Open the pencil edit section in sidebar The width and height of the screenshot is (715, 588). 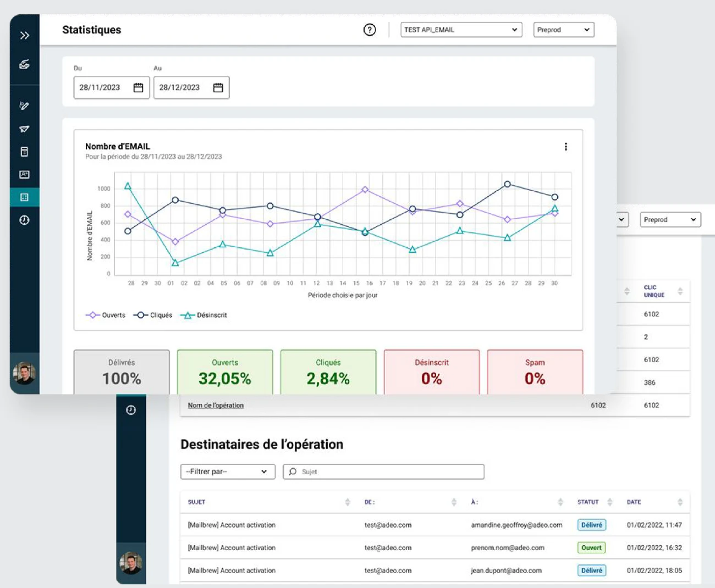(x=24, y=106)
